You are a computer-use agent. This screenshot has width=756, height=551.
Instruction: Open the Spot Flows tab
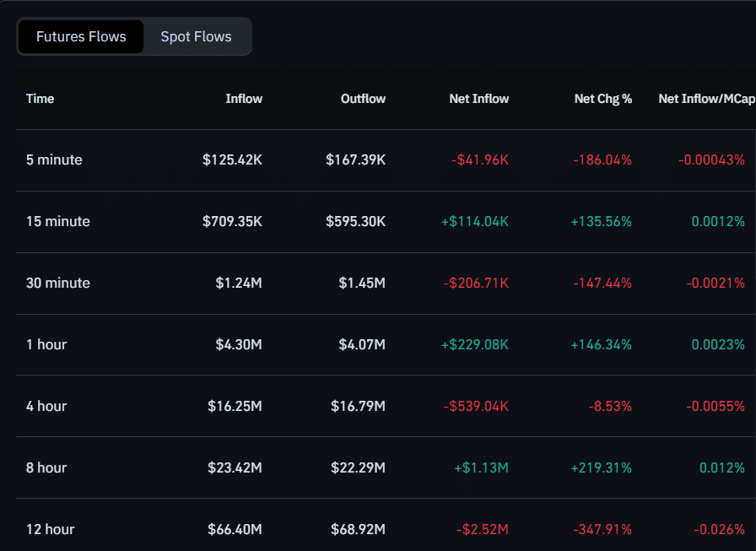[196, 37]
